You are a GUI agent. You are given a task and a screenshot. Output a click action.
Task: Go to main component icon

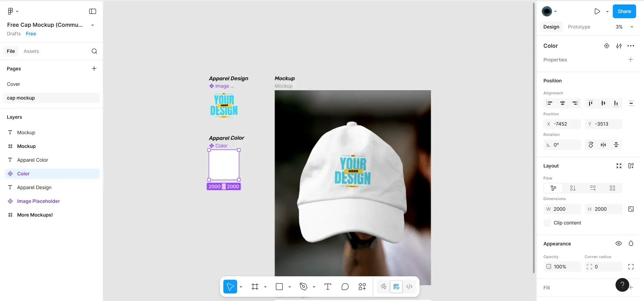click(x=607, y=46)
